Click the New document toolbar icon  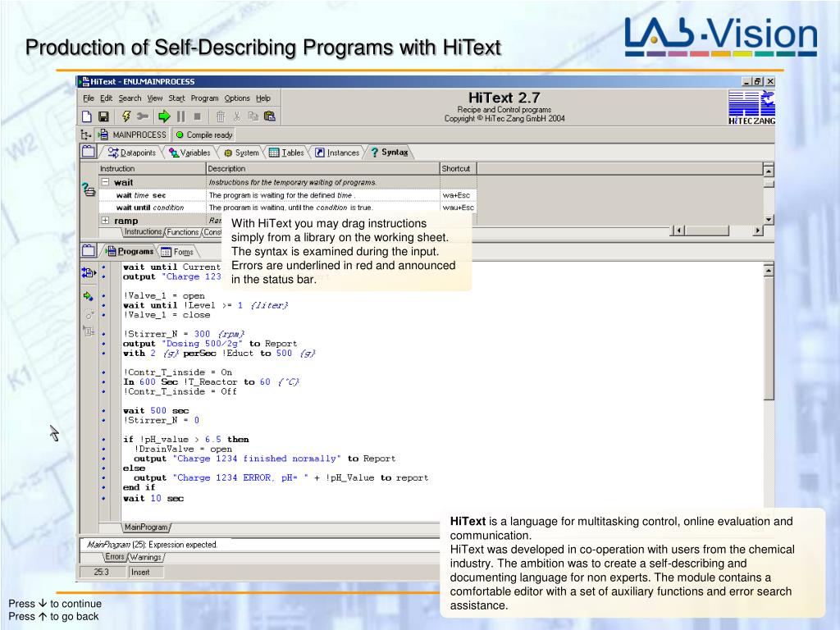87,116
